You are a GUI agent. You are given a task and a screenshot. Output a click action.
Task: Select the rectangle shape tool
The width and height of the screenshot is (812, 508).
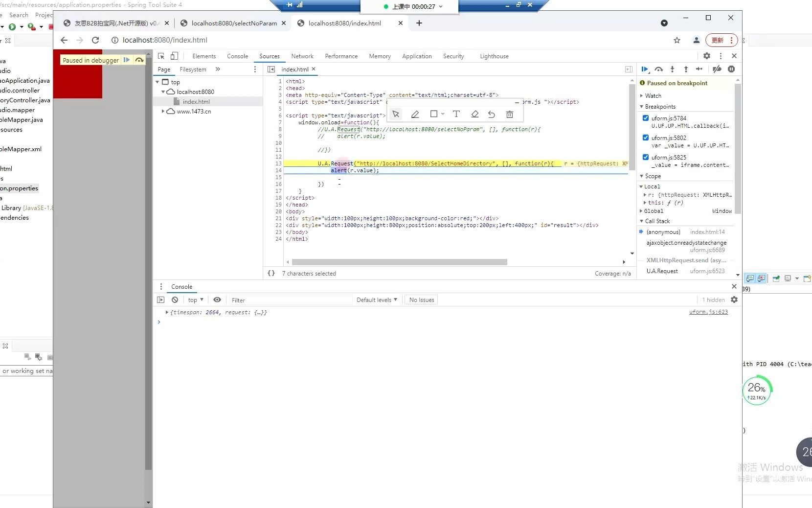pyautogui.click(x=433, y=114)
